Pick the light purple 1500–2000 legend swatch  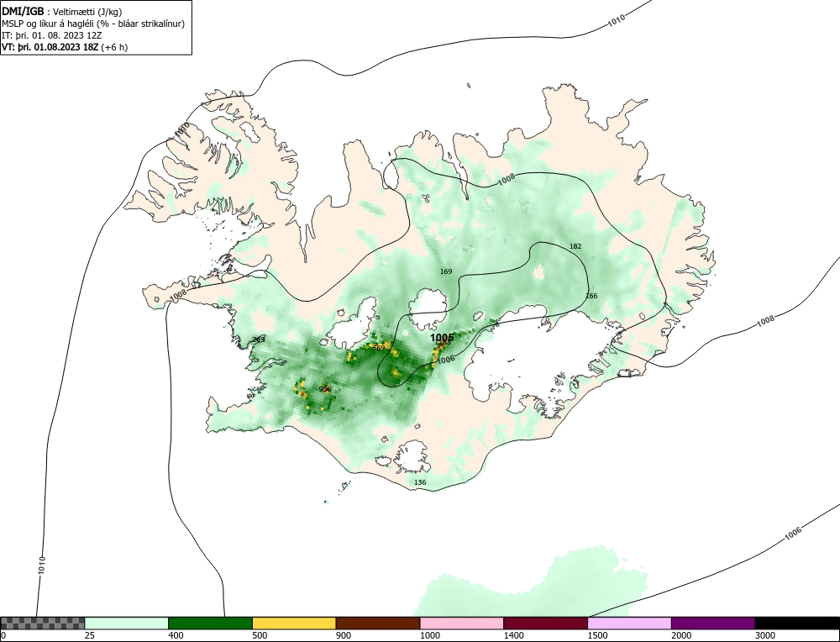click(x=629, y=623)
